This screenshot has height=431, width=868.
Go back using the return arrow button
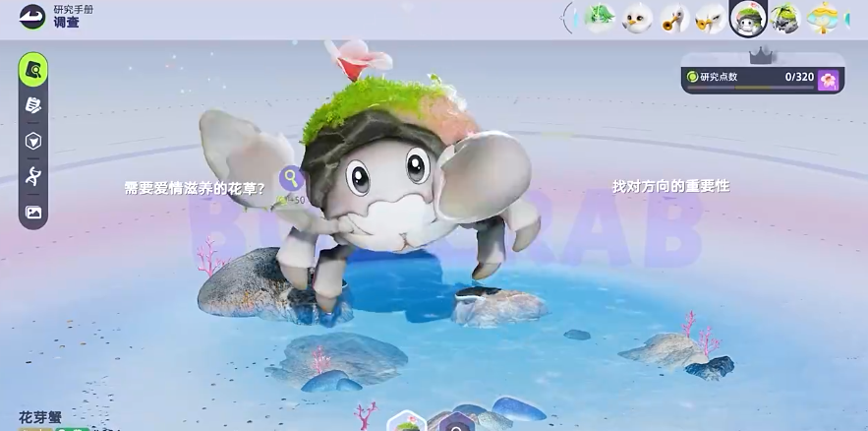click(32, 17)
